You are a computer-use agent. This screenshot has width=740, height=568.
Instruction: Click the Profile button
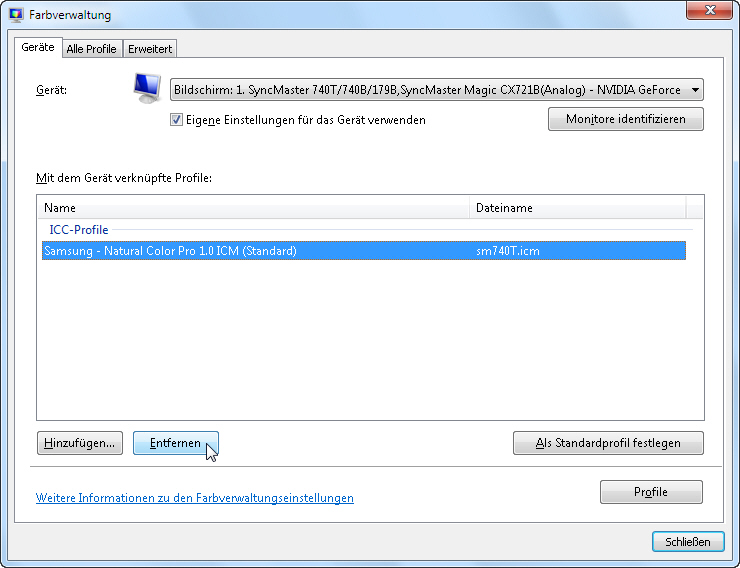[651, 492]
